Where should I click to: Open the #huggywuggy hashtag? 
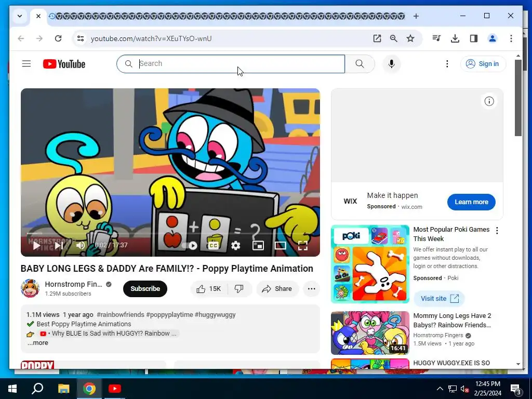[x=215, y=314]
